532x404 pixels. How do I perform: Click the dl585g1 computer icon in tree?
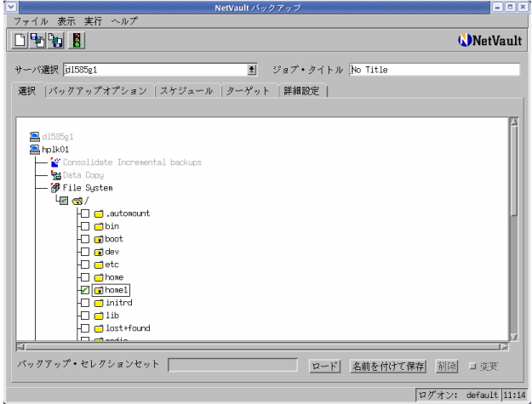tap(35, 137)
